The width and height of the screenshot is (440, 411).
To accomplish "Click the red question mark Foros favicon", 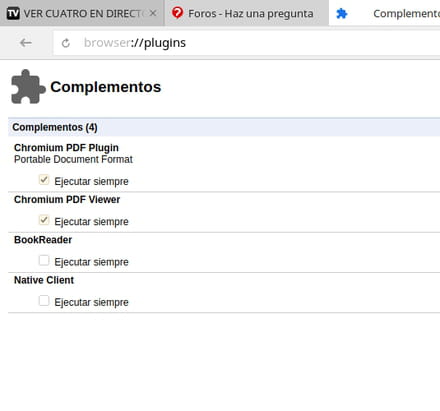I will tap(177, 13).
